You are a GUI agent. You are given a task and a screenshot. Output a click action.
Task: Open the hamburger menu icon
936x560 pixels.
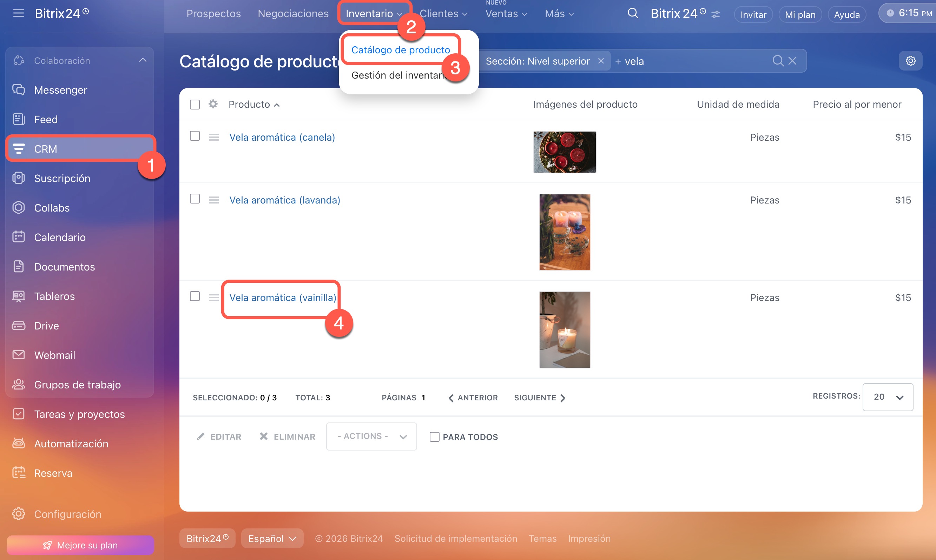coord(18,14)
